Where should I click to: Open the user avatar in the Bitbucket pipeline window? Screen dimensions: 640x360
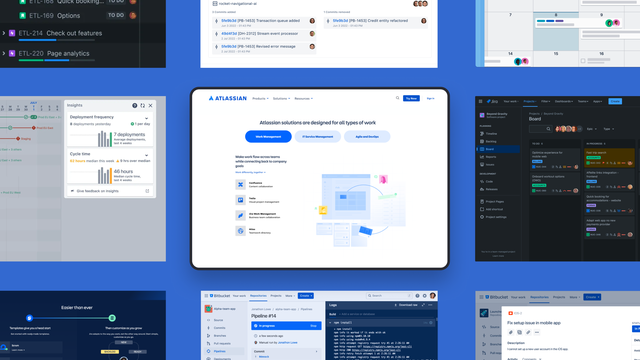click(x=433, y=296)
